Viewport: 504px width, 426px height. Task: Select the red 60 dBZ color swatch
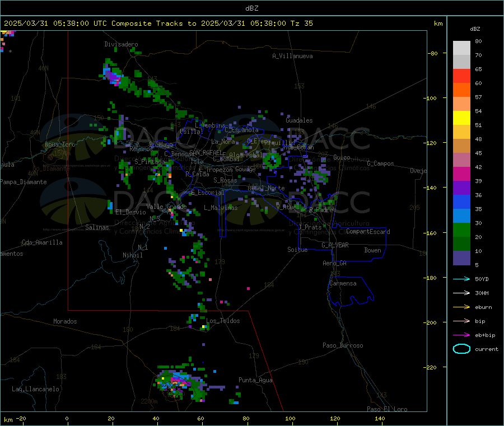[x=461, y=76]
